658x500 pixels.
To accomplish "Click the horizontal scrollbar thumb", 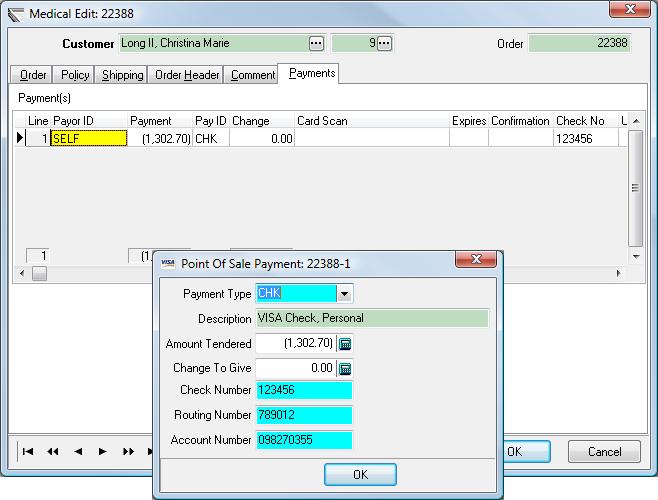I will coord(39,274).
